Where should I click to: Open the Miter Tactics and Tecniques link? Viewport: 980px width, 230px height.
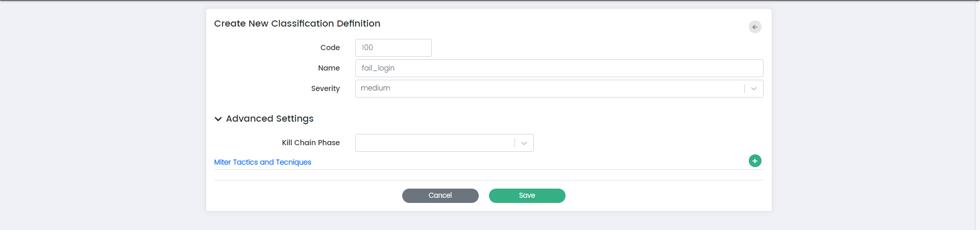(x=262, y=162)
